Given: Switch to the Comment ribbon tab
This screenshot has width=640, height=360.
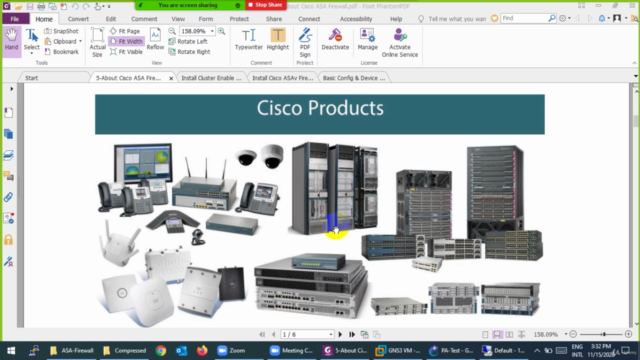Looking at the screenshot, I should point(144,19).
